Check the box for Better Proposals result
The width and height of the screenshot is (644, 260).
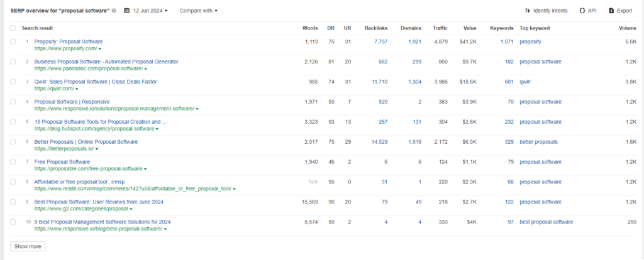tap(13, 141)
